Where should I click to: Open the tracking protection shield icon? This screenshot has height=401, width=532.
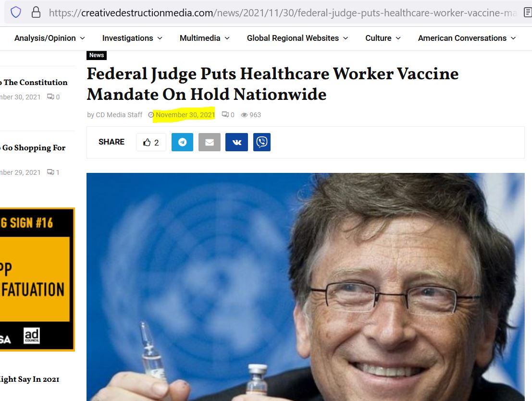(15, 12)
